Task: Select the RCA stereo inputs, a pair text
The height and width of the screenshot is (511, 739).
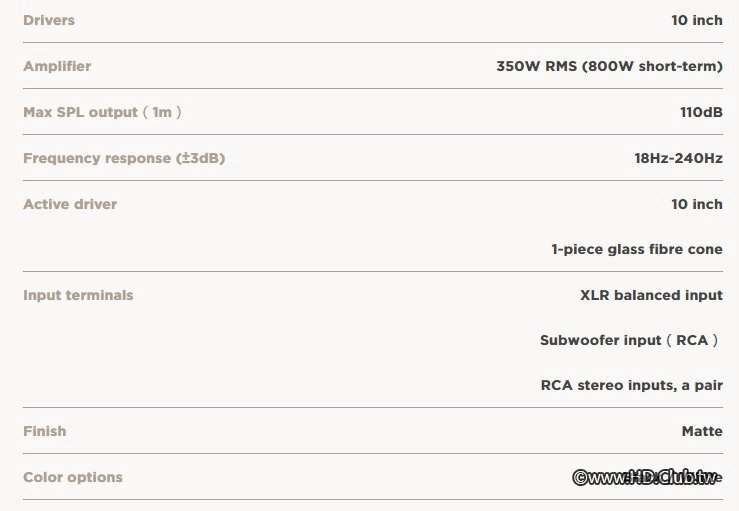Action: tap(631, 385)
